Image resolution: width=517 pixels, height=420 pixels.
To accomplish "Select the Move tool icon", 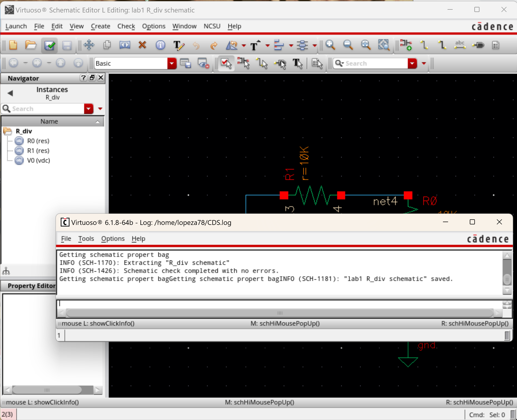I will (x=89, y=45).
